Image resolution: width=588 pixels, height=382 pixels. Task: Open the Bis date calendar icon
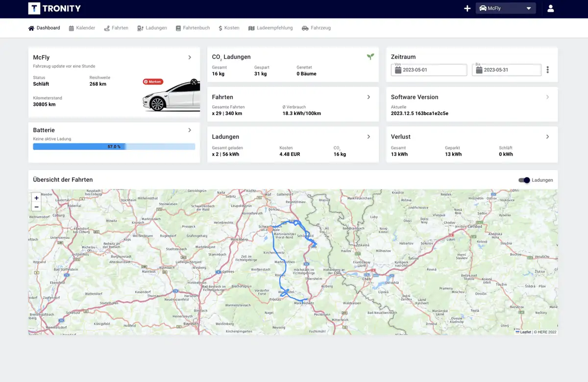coord(479,70)
